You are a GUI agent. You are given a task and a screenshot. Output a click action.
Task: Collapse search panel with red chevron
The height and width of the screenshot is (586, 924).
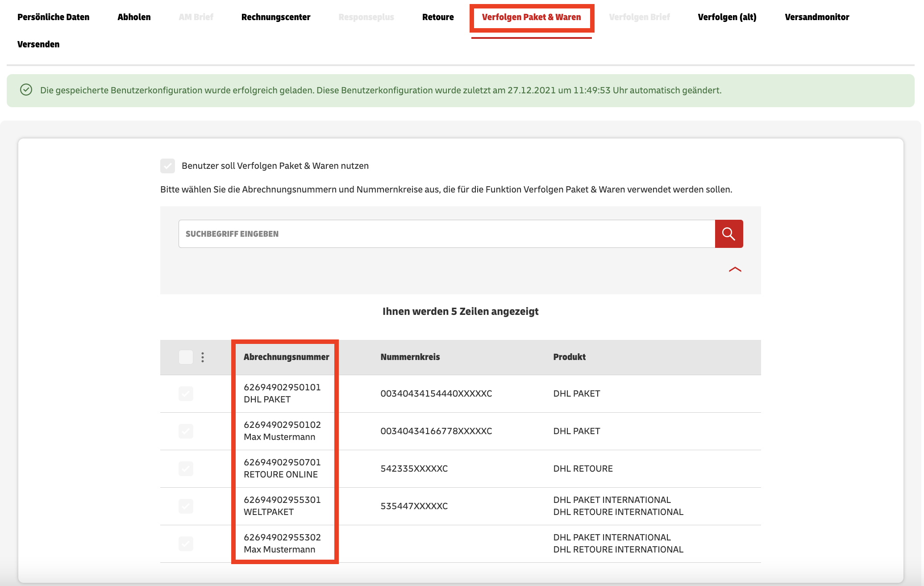coord(735,269)
